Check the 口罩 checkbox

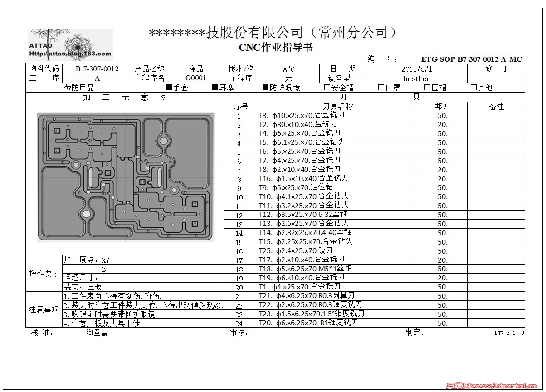click(x=381, y=88)
